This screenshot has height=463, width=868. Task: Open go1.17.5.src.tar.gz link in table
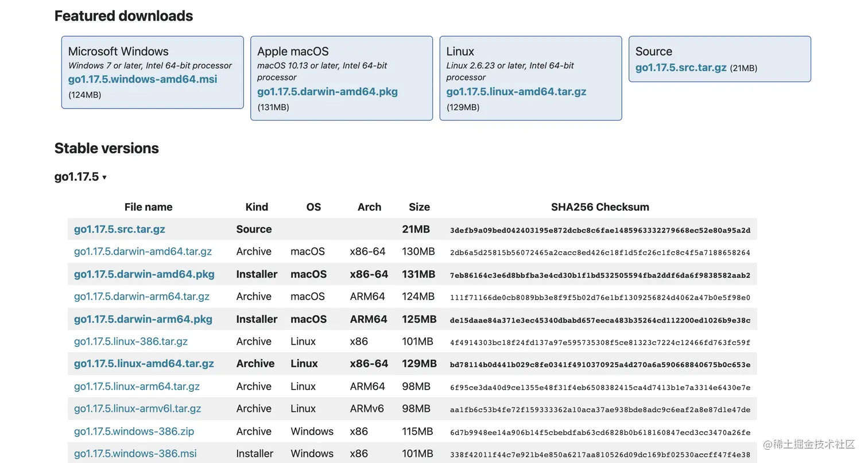(119, 229)
